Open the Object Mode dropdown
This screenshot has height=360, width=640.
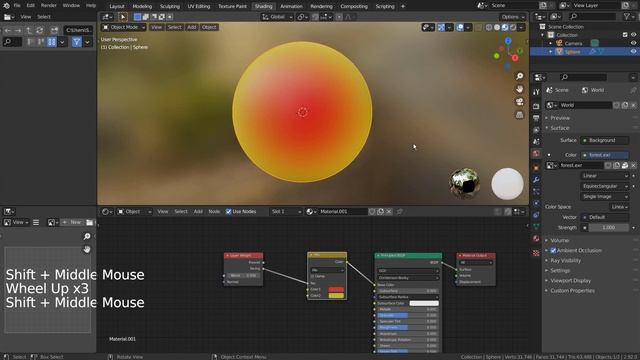tap(124, 27)
